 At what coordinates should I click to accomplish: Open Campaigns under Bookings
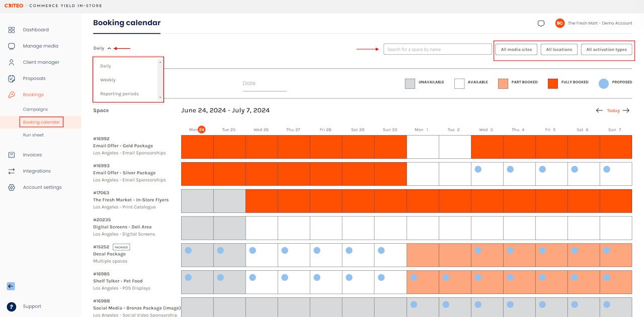(x=35, y=110)
